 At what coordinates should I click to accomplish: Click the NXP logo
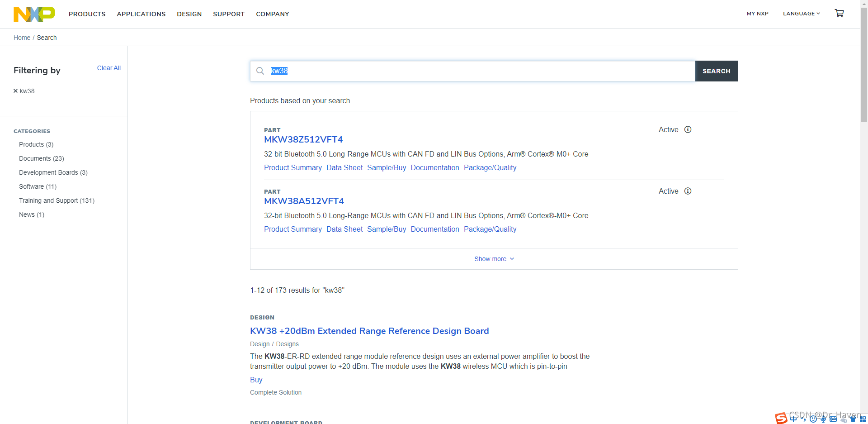tap(34, 14)
